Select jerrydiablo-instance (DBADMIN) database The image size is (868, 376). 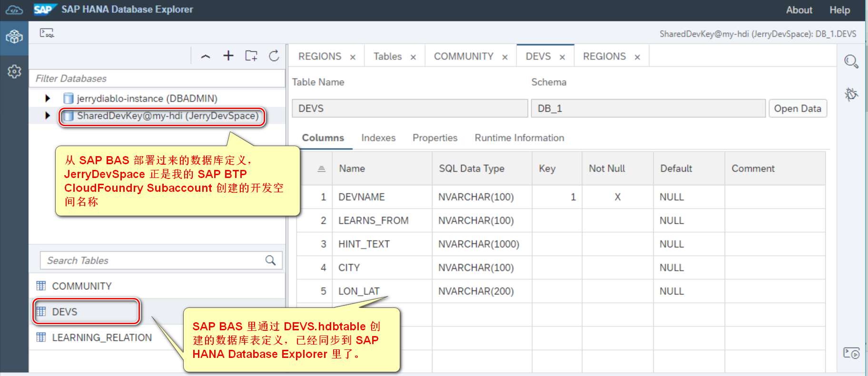pyautogui.click(x=147, y=99)
